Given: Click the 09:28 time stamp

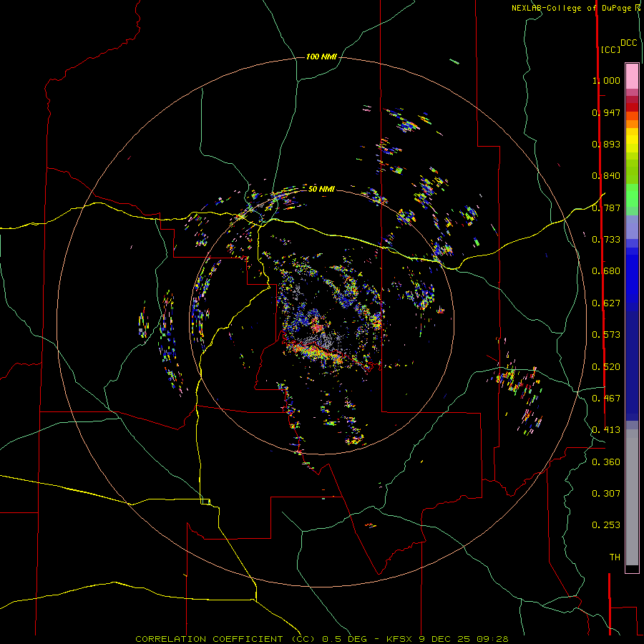Looking at the screenshot, I should point(492,639).
